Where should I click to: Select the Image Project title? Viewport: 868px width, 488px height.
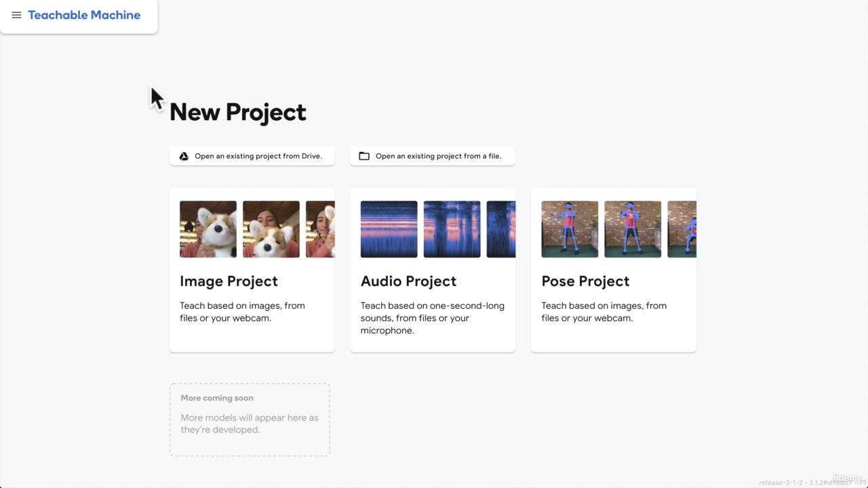[229, 281]
